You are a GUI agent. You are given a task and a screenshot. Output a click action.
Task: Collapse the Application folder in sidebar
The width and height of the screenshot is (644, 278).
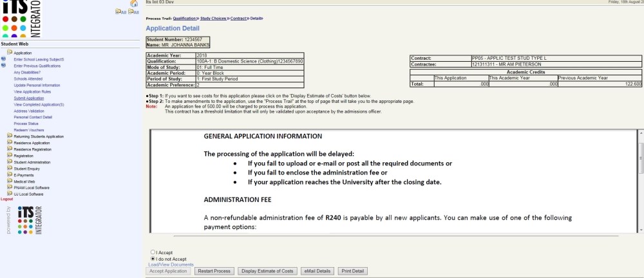point(9,52)
